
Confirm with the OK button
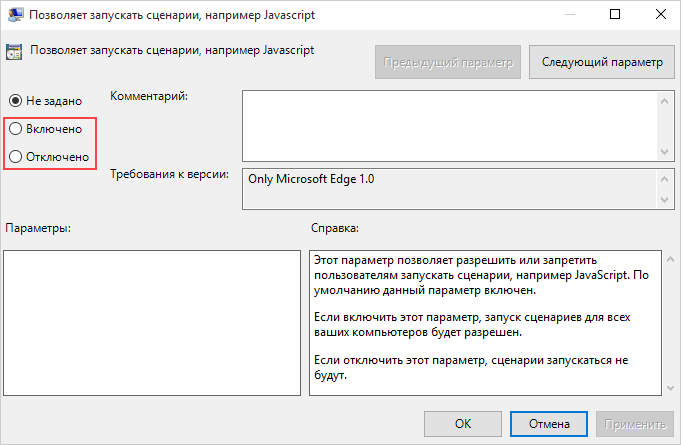tap(463, 423)
